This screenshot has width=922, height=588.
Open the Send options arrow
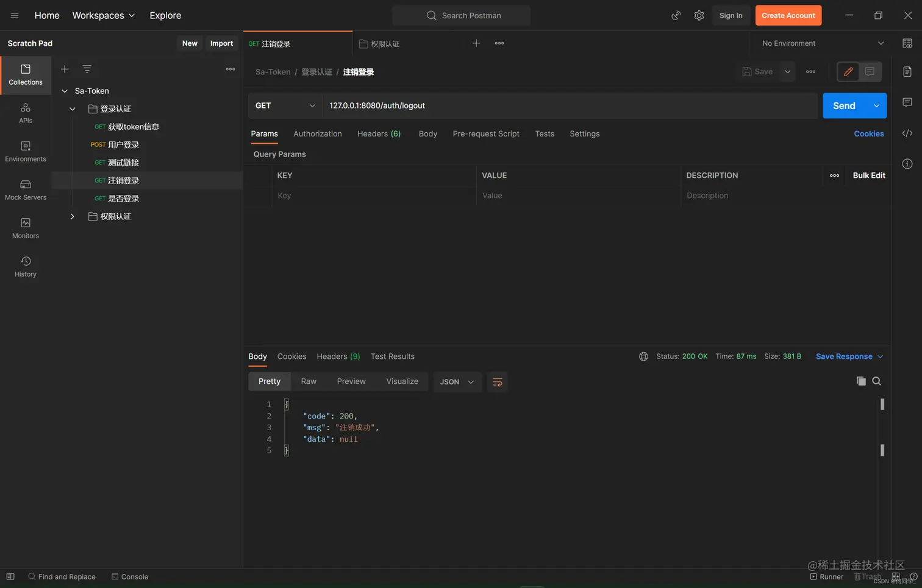click(x=876, y=106)
